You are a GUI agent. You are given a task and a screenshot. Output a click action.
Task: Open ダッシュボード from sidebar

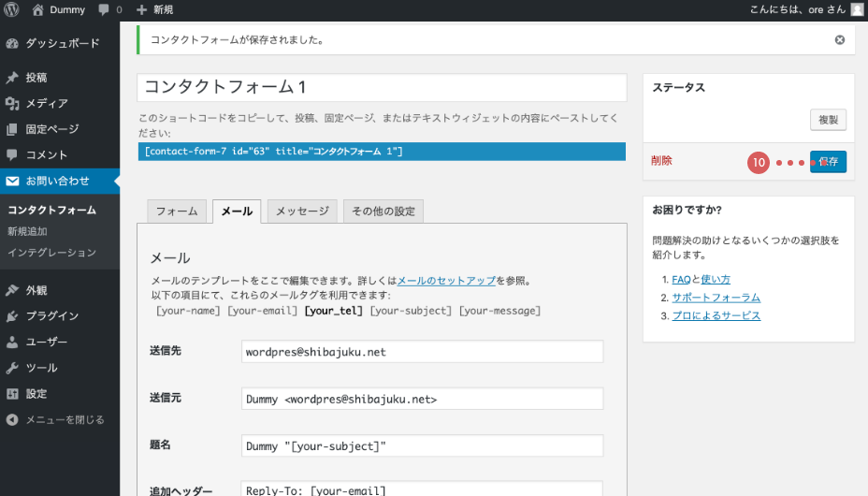tap(62, 43)
